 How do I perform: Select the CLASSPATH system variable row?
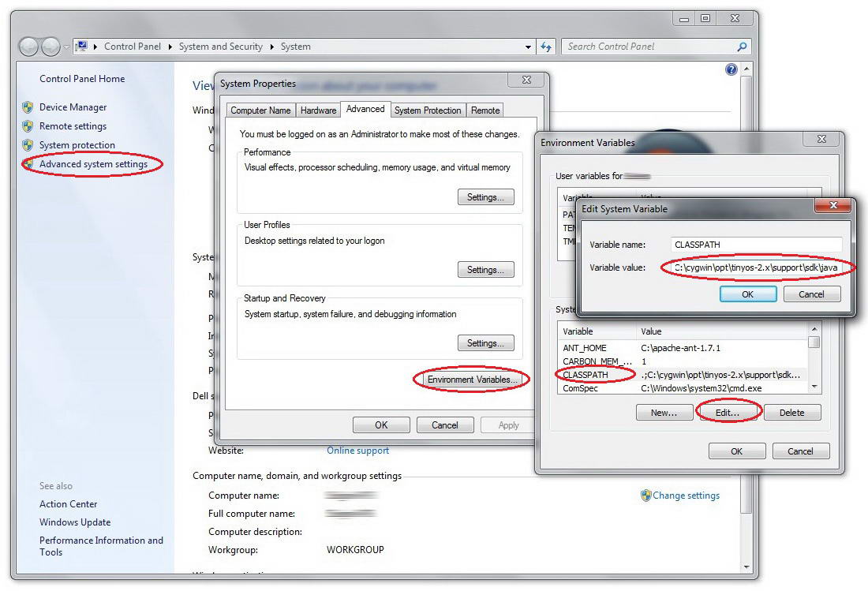[683, 375]
